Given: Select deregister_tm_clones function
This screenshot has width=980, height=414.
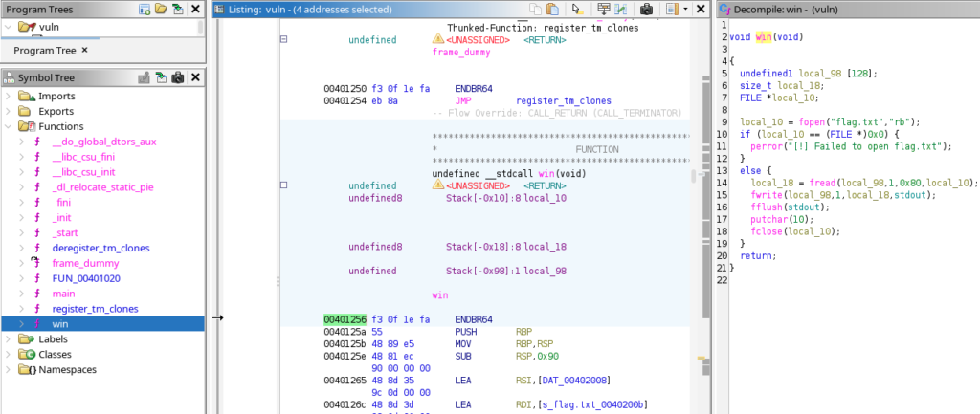Looking at the screenshot, I should (100, 248).
